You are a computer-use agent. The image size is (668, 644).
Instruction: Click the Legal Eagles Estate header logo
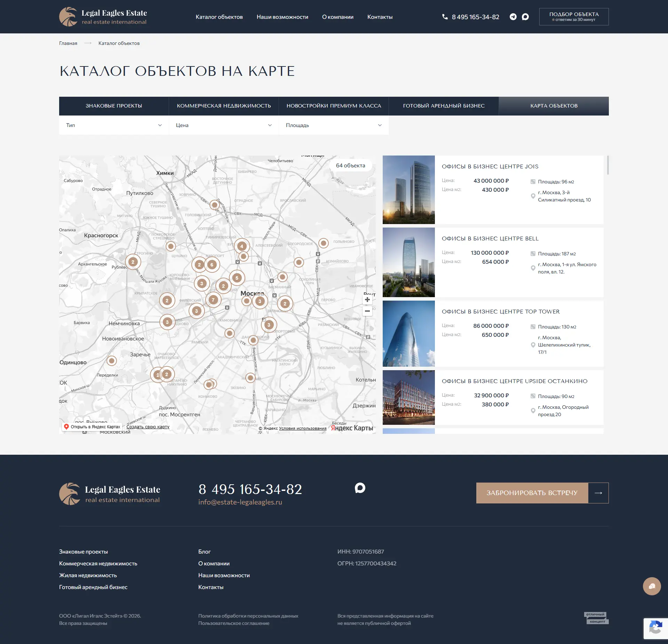point(103,17)
